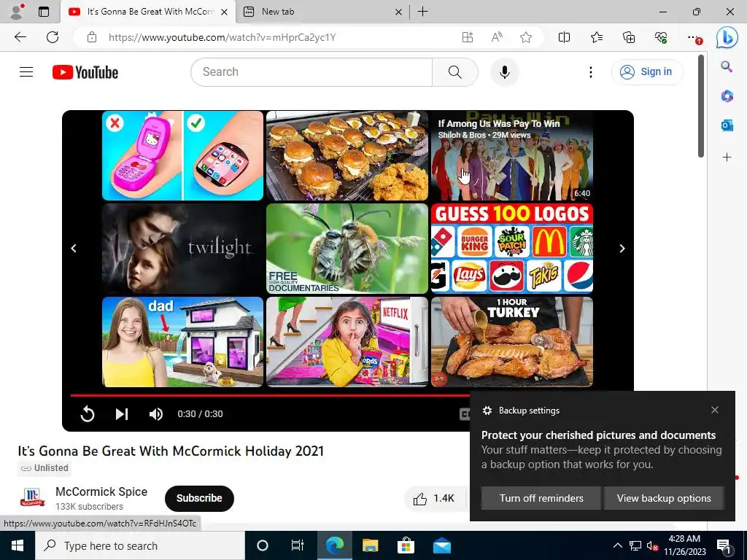This screenshot has width=747, height=560.
Task: Open the YouTube guide hamburger menu
Action: coord(26,72)
